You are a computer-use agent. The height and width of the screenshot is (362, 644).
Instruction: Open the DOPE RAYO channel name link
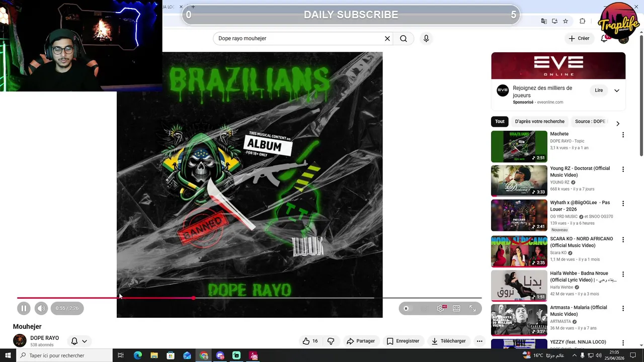pos(44,338)
